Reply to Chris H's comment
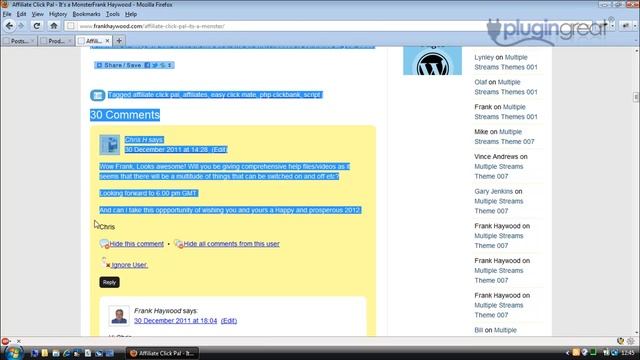 [x=109, y=282]
